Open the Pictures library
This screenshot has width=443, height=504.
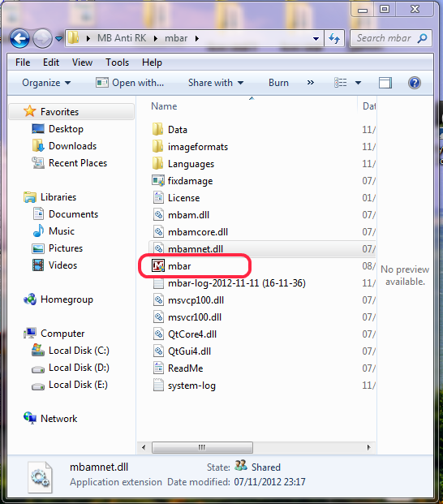pyautogui.click(x=66, y=248)
